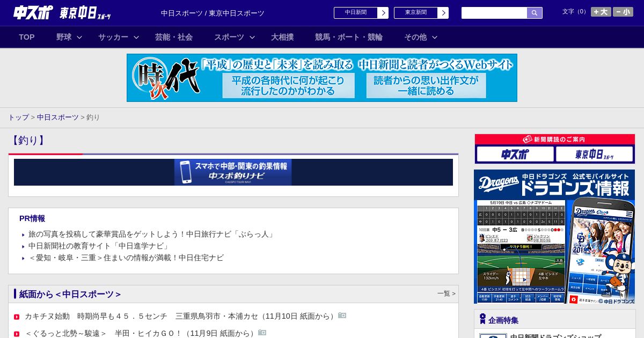Open サッカー menu
The image size is (644, 338).
pos(113,37)
